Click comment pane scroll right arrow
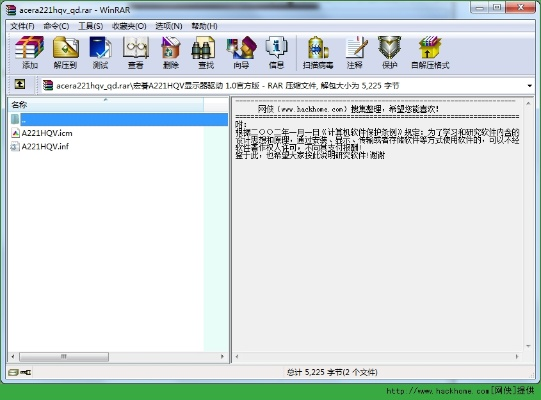The height and width of the screenshot is (400, 541). (517, 357)
